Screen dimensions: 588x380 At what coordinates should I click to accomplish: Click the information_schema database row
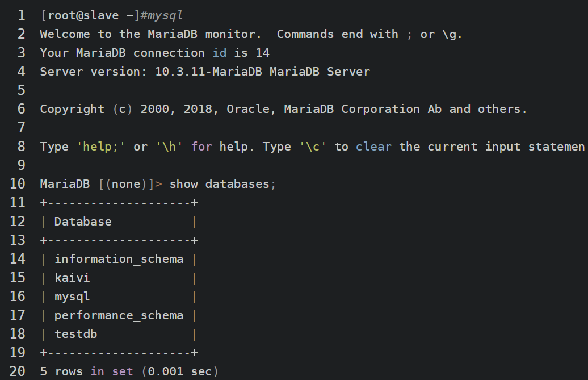[x=119, y=259]
